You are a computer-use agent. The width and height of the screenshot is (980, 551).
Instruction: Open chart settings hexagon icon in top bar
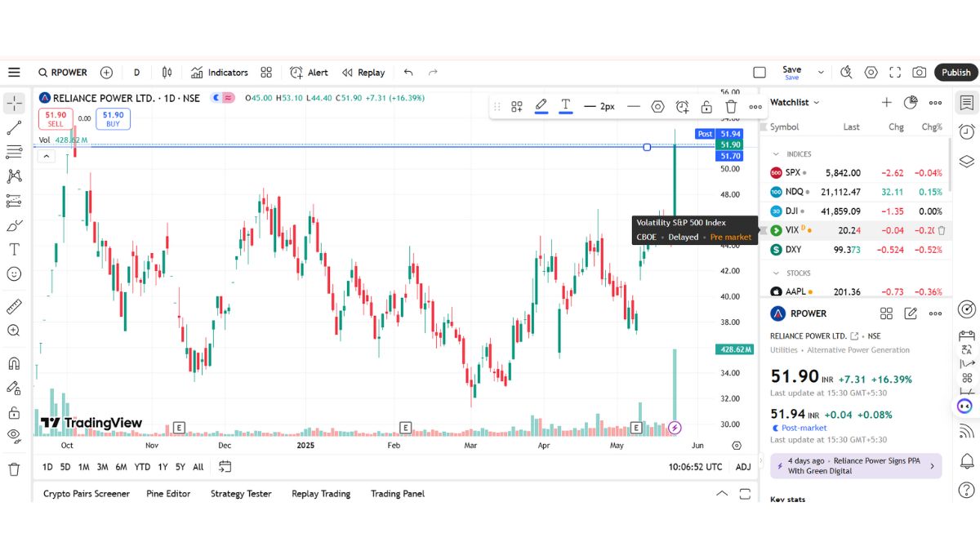pyautogui.click(x=871, y=73)
